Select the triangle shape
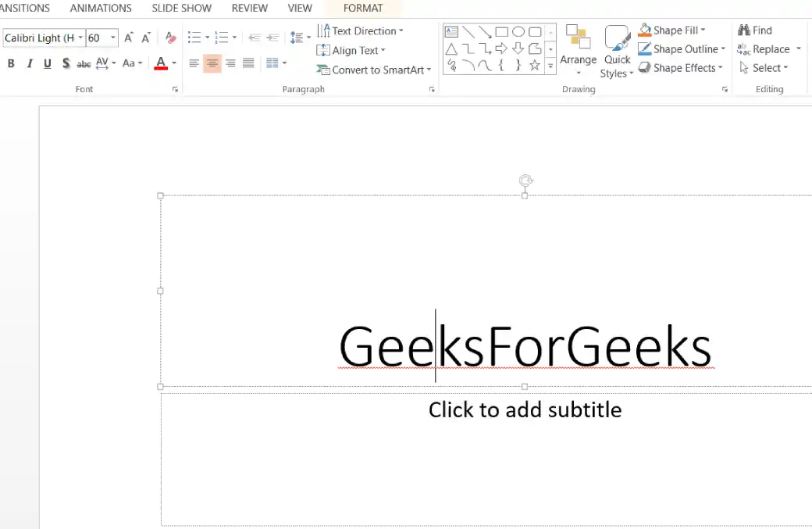Screen dimensions: 812x529 click(451, 48)
